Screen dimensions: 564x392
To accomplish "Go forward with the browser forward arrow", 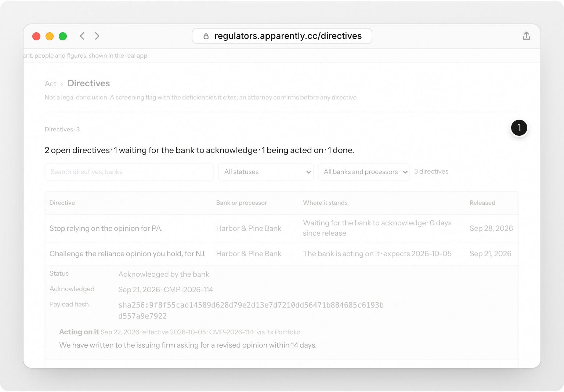I will [97, 36].
